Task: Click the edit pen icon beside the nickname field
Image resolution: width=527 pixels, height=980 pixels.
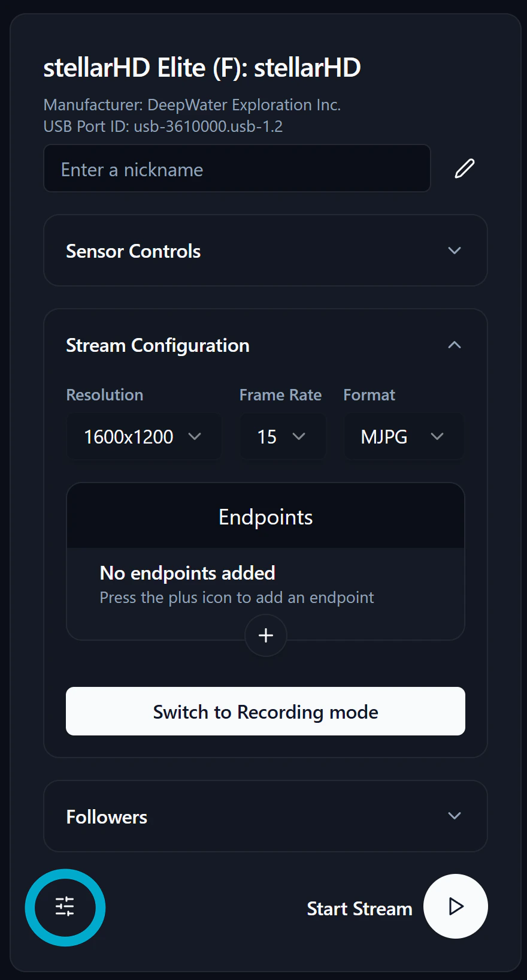Action: tap(465, 169)
